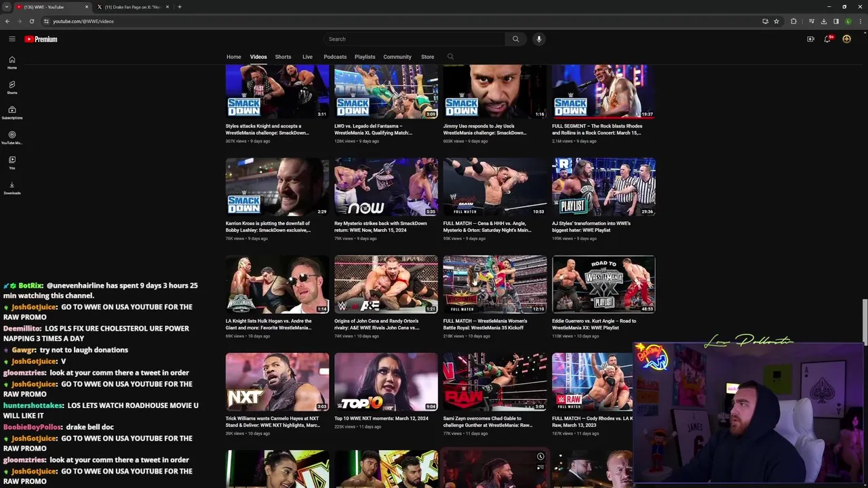
Task: Start voice search with the microphone
Action: point(539,39)
